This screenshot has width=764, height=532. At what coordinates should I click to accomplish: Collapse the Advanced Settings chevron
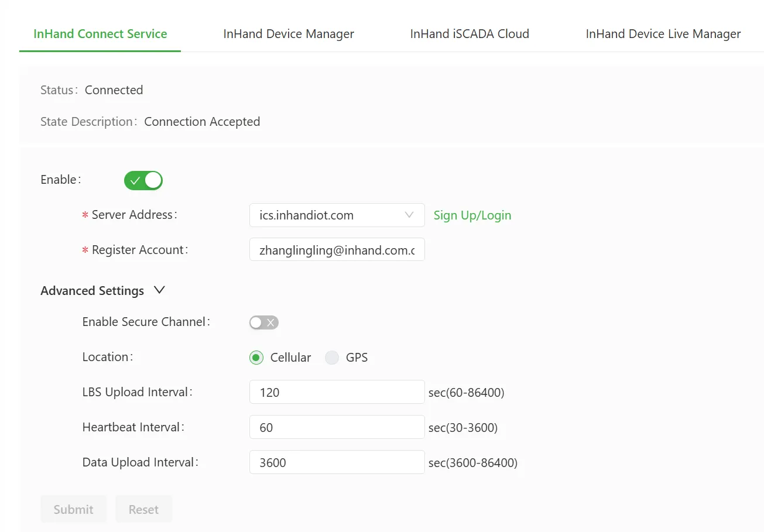click(159, 290)
